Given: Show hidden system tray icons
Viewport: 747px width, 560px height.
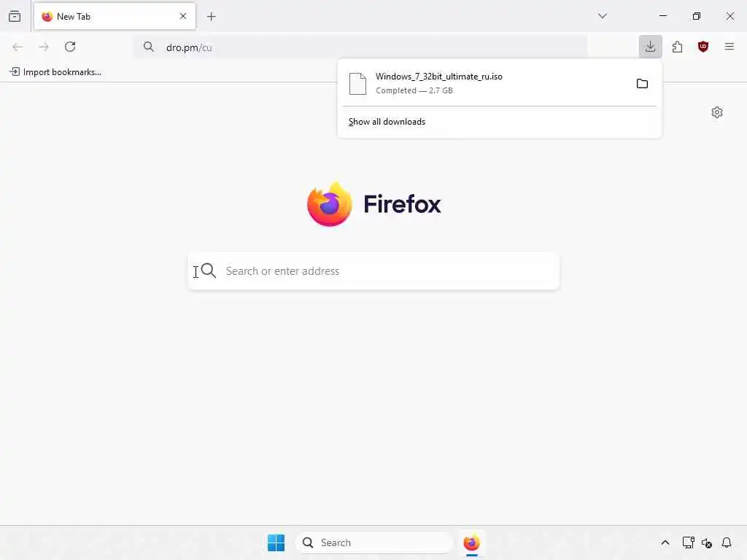Looking at the screenshot, I should 665,542.
